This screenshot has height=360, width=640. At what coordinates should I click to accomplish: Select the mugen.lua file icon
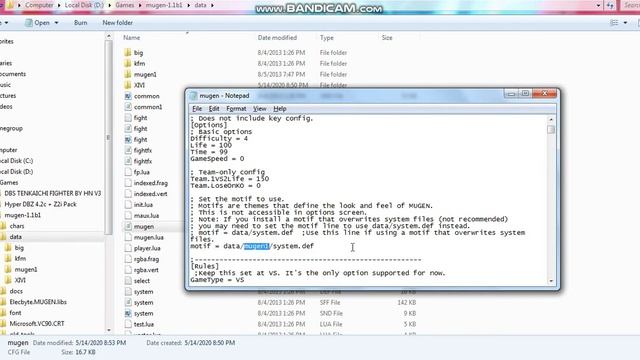[x=128, y=237]
